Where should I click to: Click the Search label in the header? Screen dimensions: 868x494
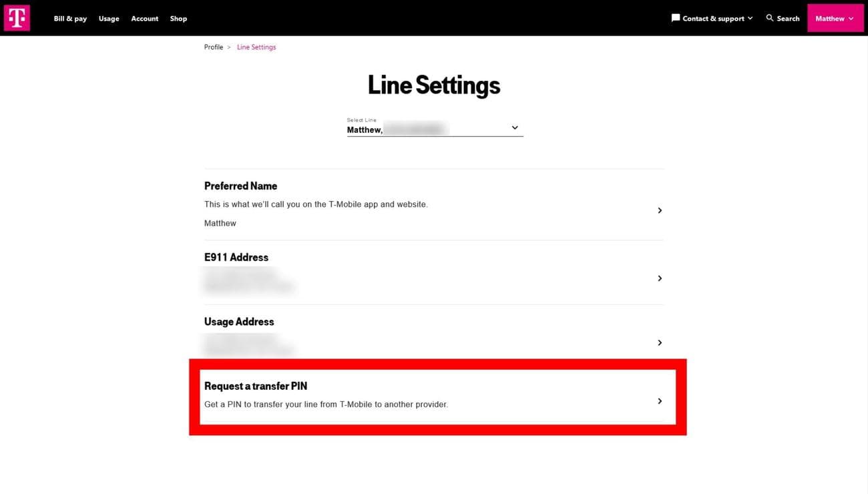click(x=788, y=19)
